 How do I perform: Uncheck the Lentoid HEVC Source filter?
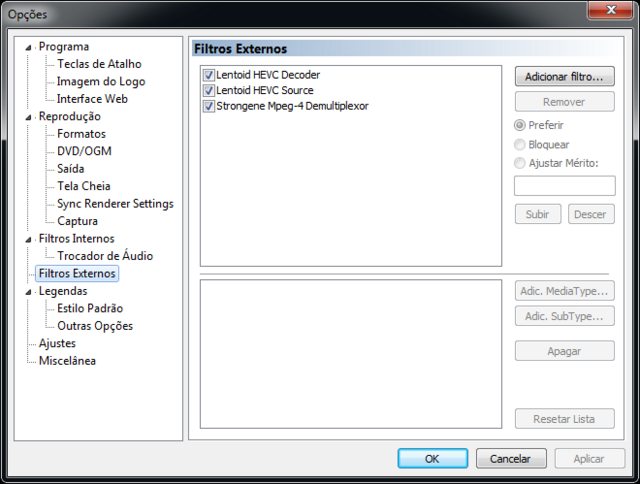[x=209, y=90]
